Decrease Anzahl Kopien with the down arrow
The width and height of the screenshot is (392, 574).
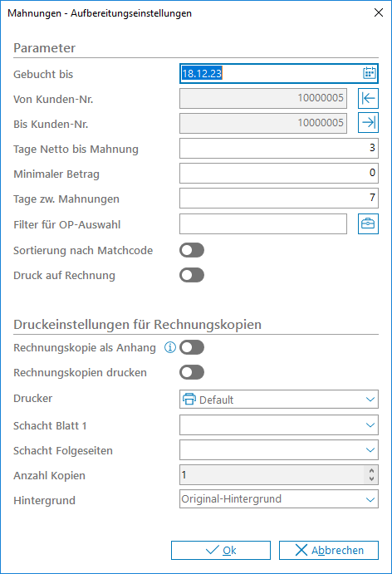coord(371,478)
